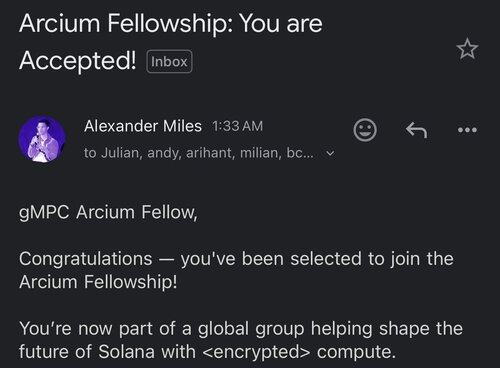The width and height of the screenshot is (500, 368).
Task: Open the three-dot more options menu
Action: (467, 130)
